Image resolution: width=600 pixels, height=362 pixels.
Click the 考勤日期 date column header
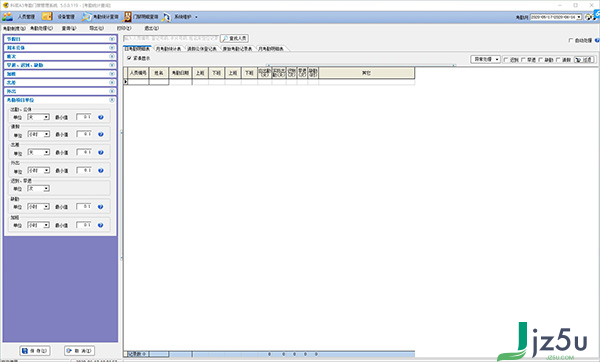coord(180,73)
